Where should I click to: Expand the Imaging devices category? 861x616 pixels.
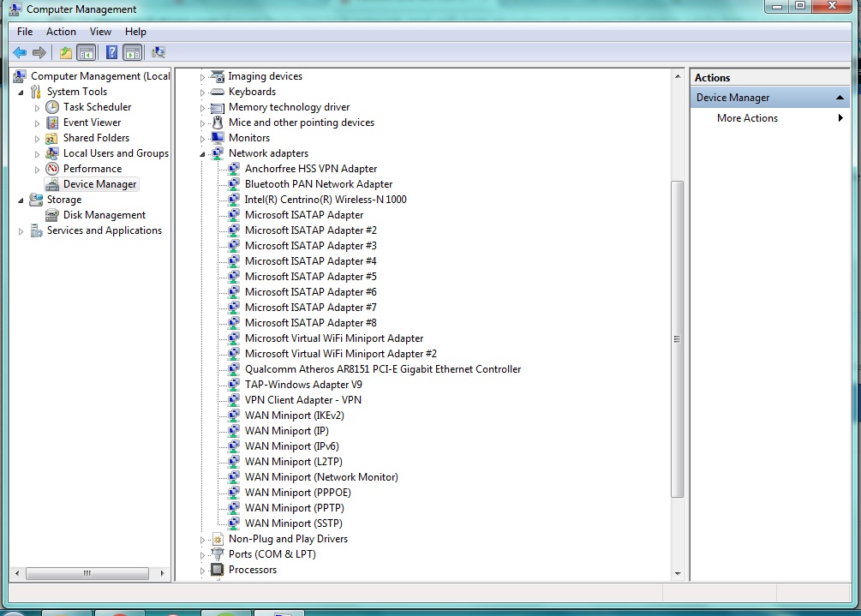click(x=202, y=77)
